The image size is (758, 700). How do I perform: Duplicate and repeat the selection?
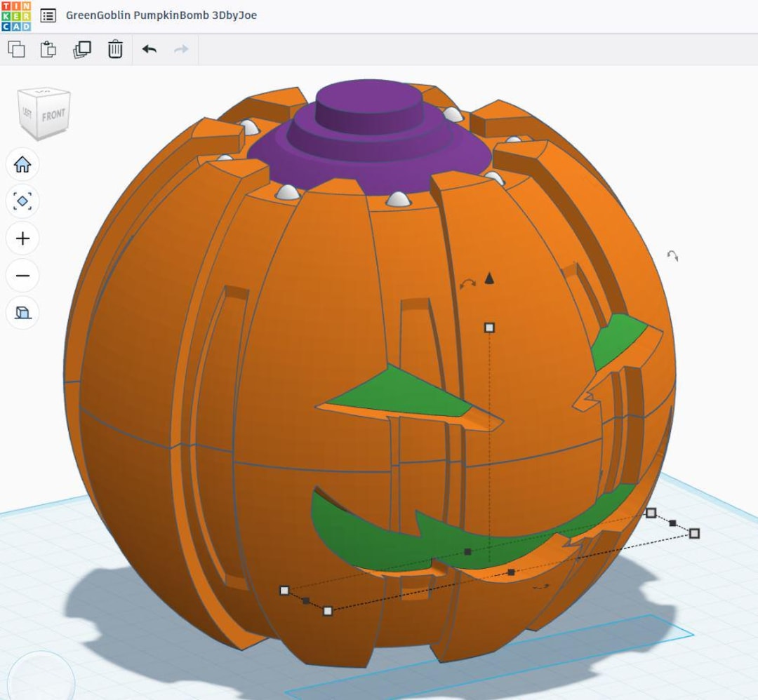tap(82, 49)
